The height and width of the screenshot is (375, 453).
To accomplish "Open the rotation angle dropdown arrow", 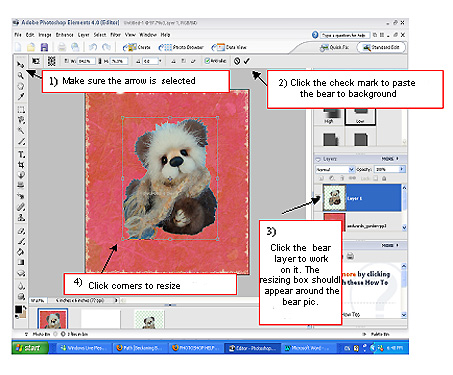I will 160,61.
